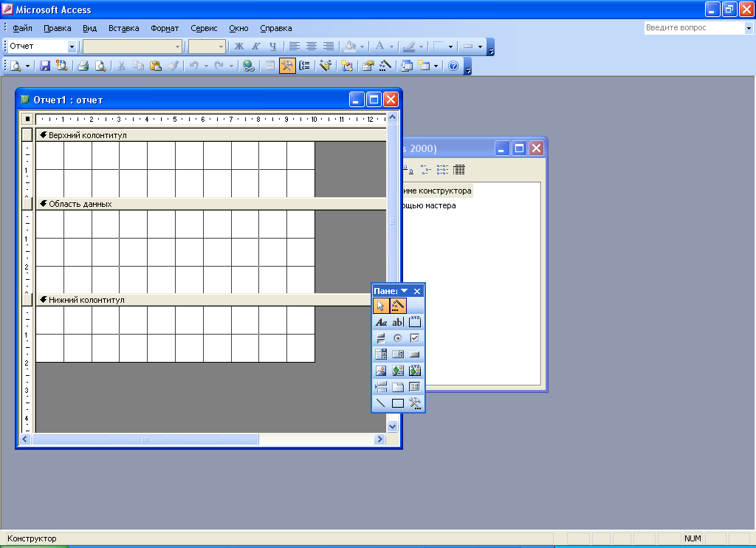Image resolution: width=756 pixels, height=548 pixels.
Task: Open the Вставка menu
Action: [x=123, y=29]
